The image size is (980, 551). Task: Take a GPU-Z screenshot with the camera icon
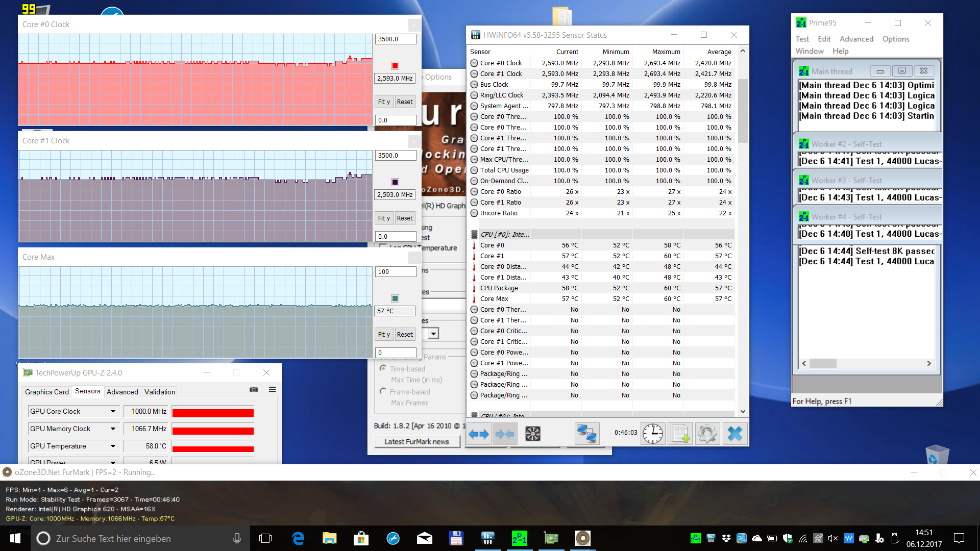(254, 390)
